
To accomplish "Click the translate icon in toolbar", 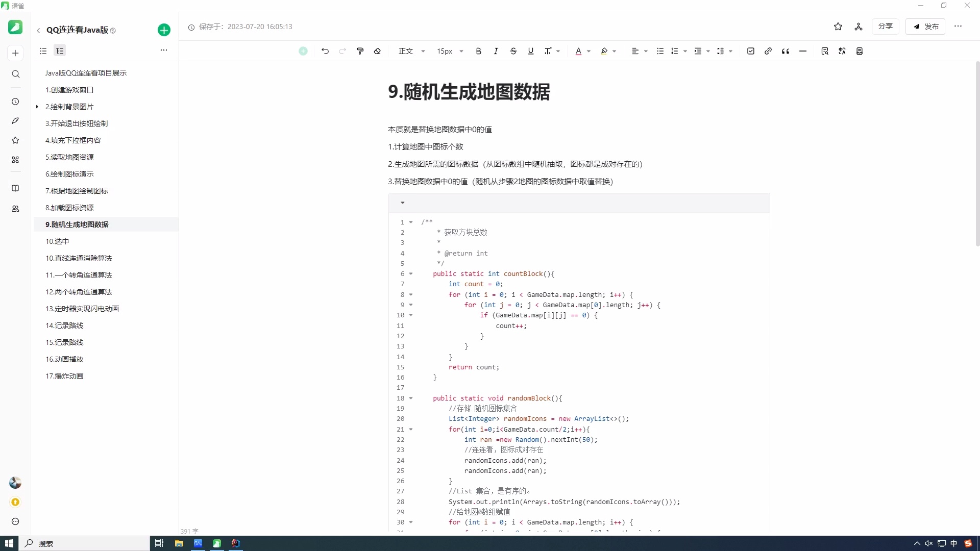I will 842,51.
